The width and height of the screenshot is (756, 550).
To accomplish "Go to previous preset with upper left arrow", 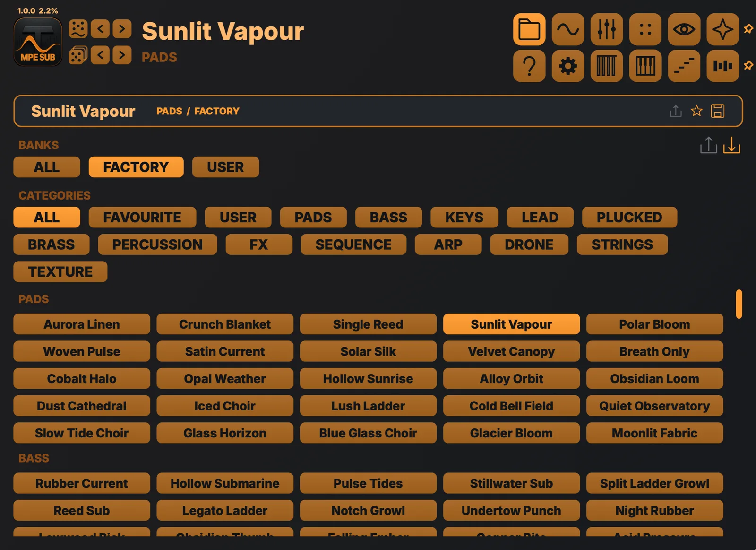I will pos(100,29).
